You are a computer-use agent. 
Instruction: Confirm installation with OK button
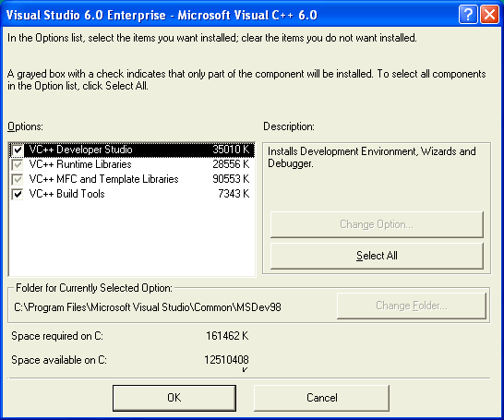(174, 398)
